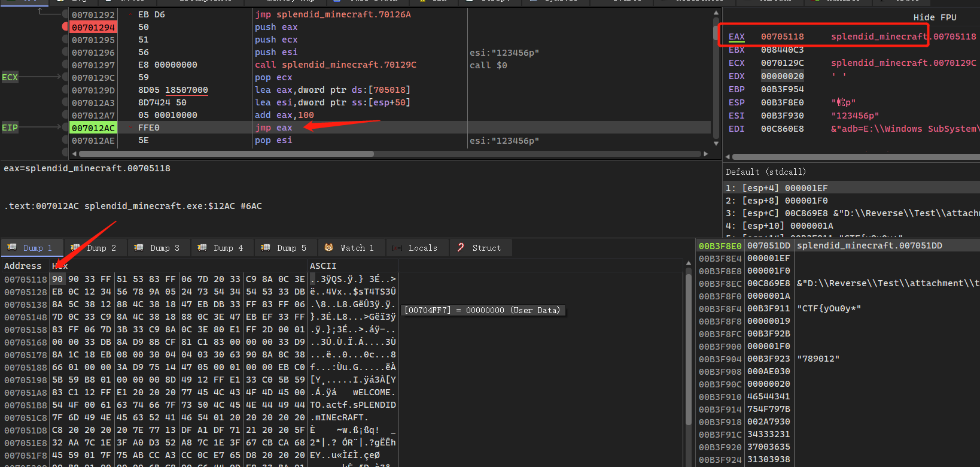Select EBX register value 008440C3
980x467 pixels.
point(782,50)
